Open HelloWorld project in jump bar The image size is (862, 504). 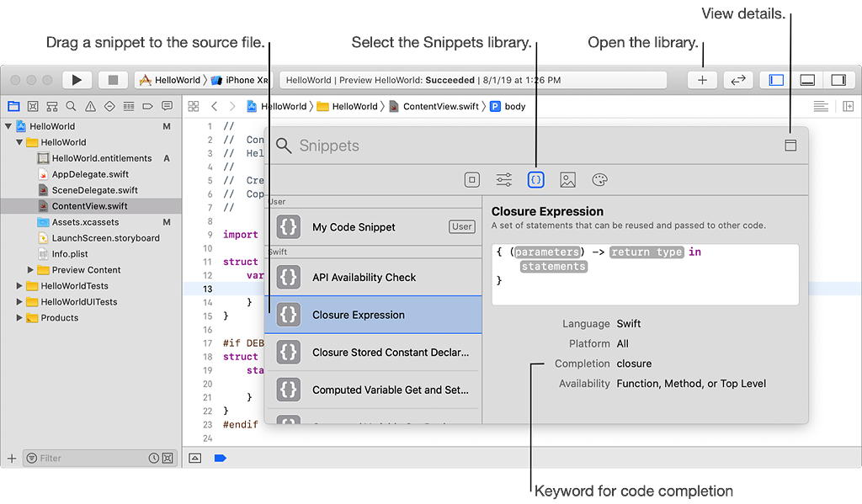(x=276, y=107)
